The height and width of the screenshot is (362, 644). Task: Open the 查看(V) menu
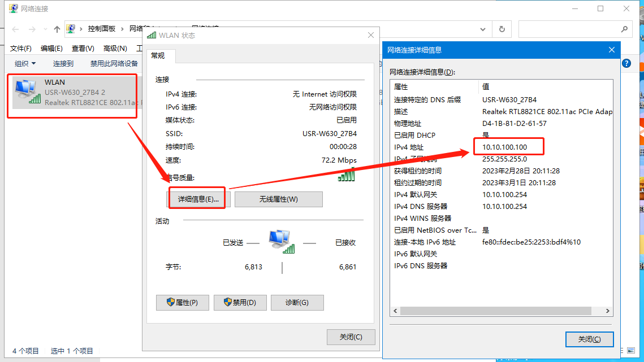[x=83, y=49]
